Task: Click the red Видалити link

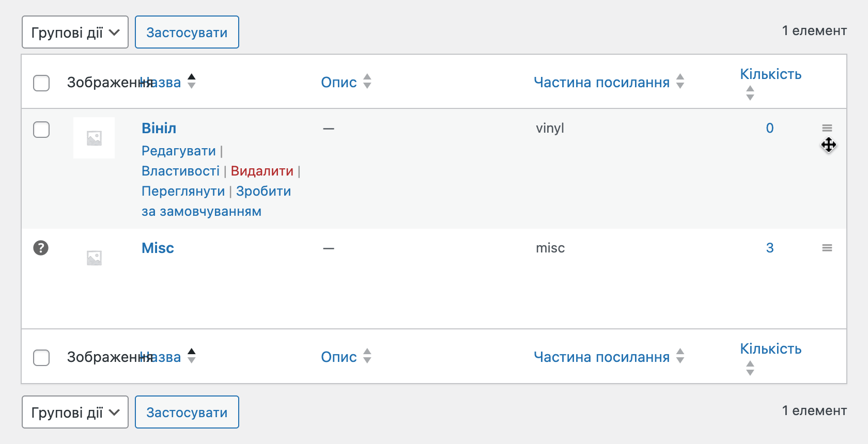Action: point(262,171)
